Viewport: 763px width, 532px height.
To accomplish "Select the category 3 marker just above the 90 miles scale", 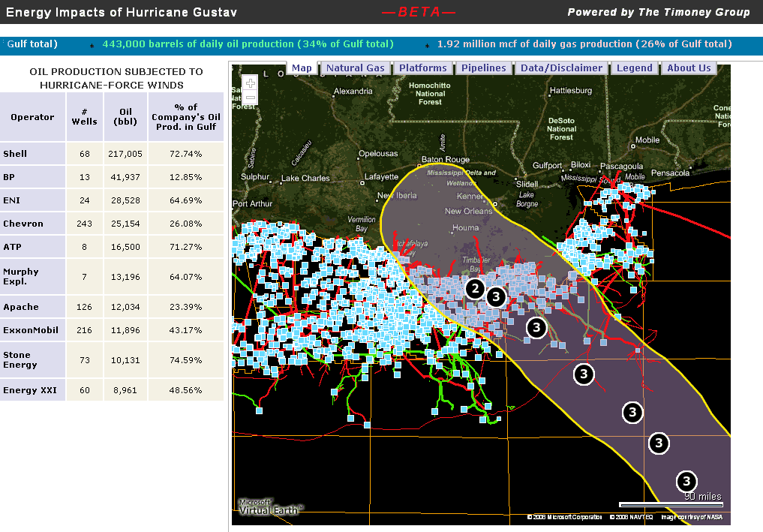I will point(686,482).
